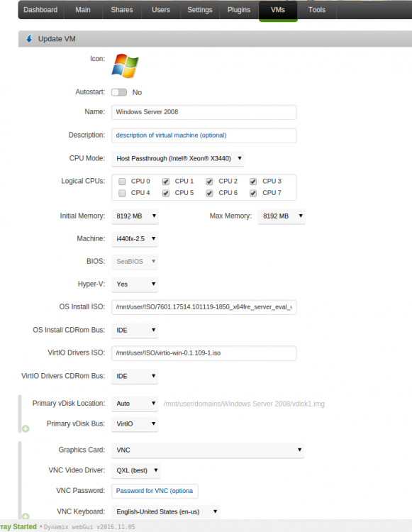This screenshot has width=412, height=532.
Task: Switch to the Main tab
Action: 83,10
